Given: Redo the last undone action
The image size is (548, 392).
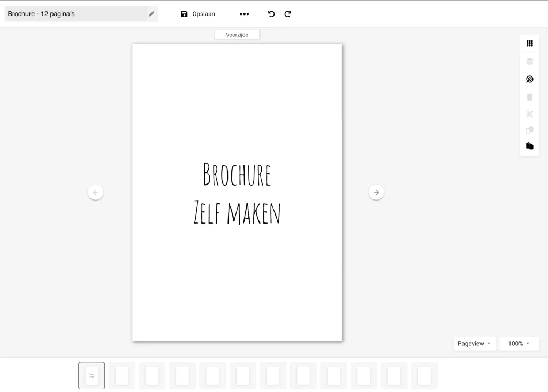Looking at the screenshot, I should click(287, 14).
